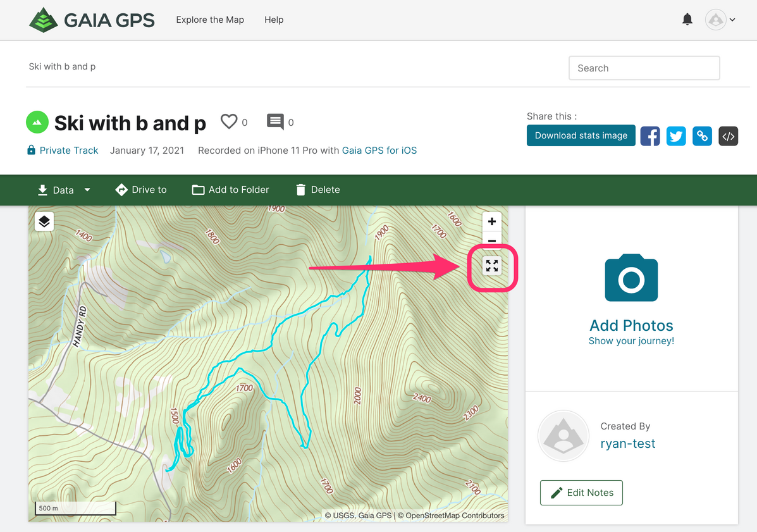Click Download stats image button
This screenshot has width=757, height=532.
pyautogui.click(x=581, y=135)
